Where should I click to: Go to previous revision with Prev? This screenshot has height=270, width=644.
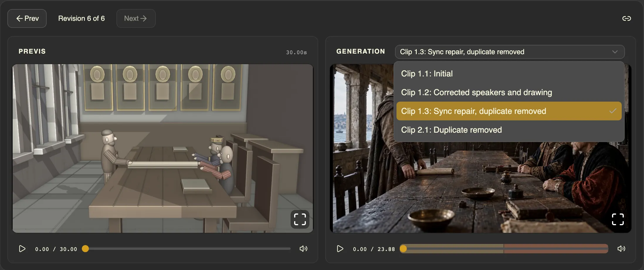tap(27, 18)
